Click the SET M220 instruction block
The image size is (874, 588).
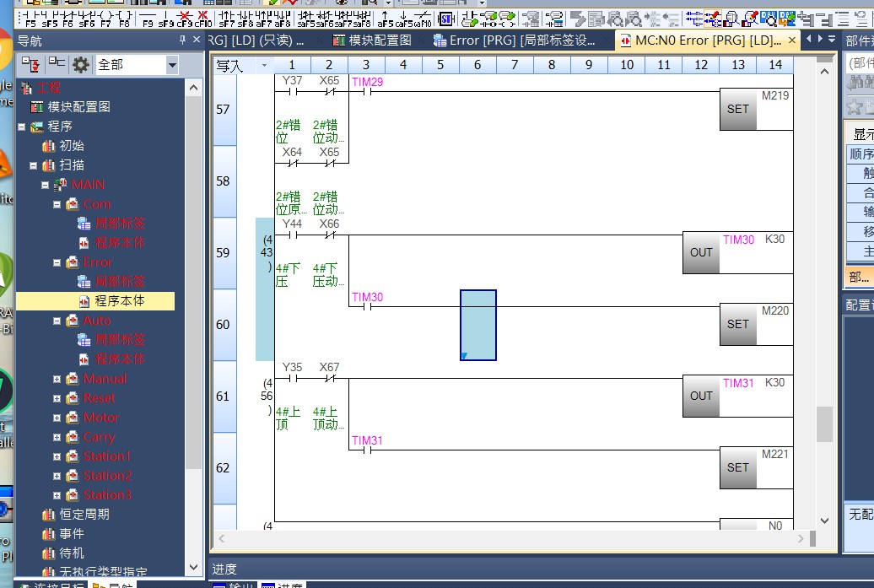[738, 324]
